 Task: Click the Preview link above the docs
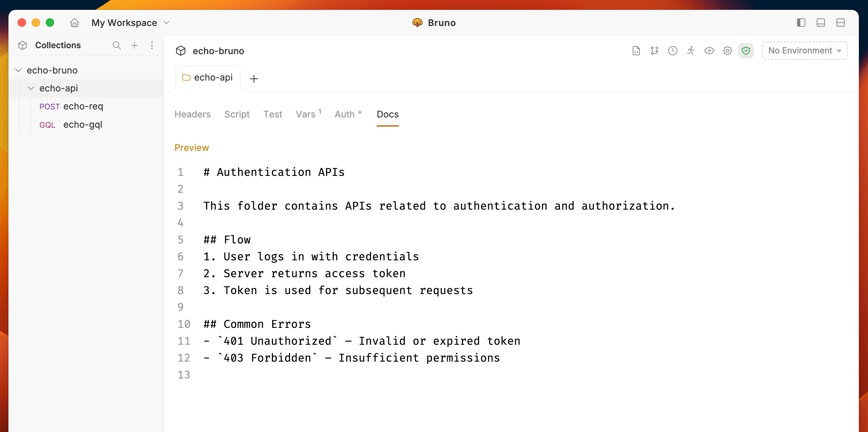pos(191,148)
